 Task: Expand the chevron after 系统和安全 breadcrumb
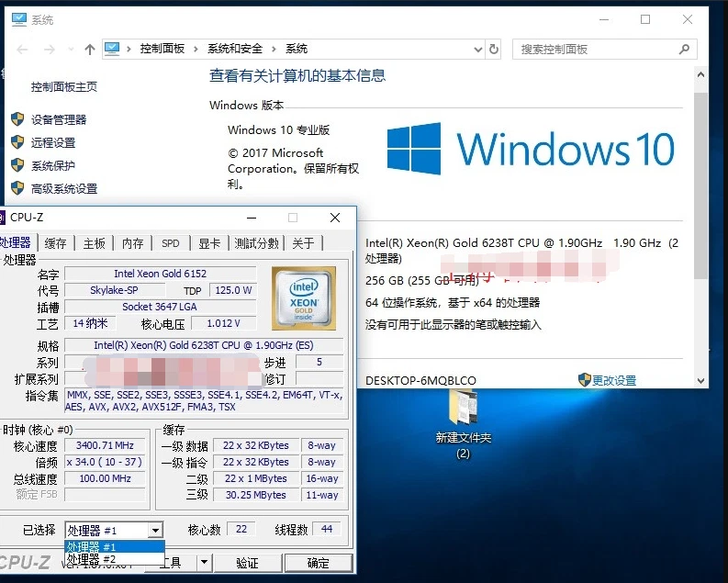point(274,50)
